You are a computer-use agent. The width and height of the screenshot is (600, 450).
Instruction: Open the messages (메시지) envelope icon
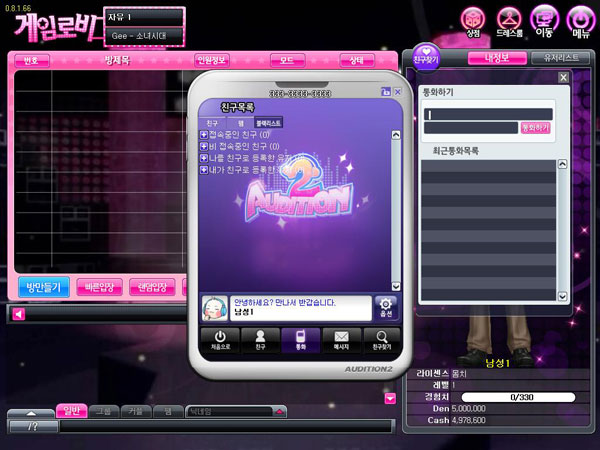[341, 338]
